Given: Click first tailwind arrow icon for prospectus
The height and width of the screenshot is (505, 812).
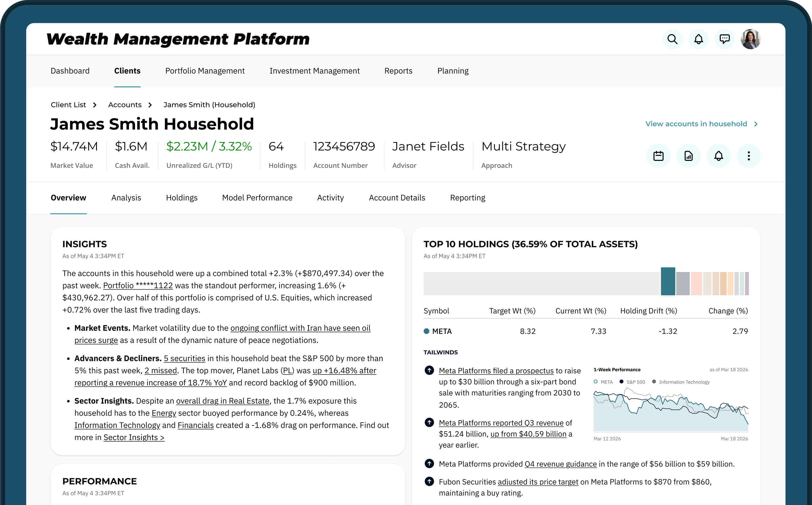Looking at the screenshot, I should point(429,370).
